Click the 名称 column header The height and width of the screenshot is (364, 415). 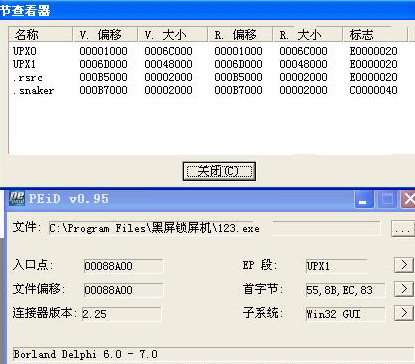tap(40, 35)
